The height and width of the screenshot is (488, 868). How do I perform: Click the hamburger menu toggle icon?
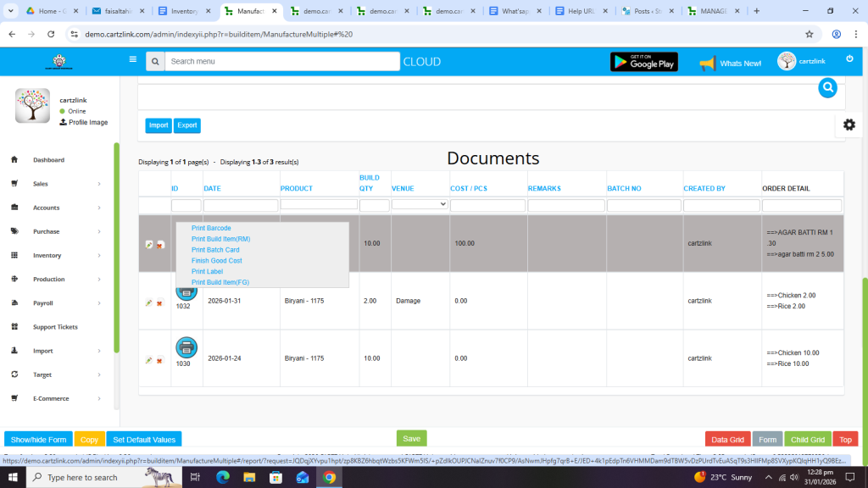point(132,60)
